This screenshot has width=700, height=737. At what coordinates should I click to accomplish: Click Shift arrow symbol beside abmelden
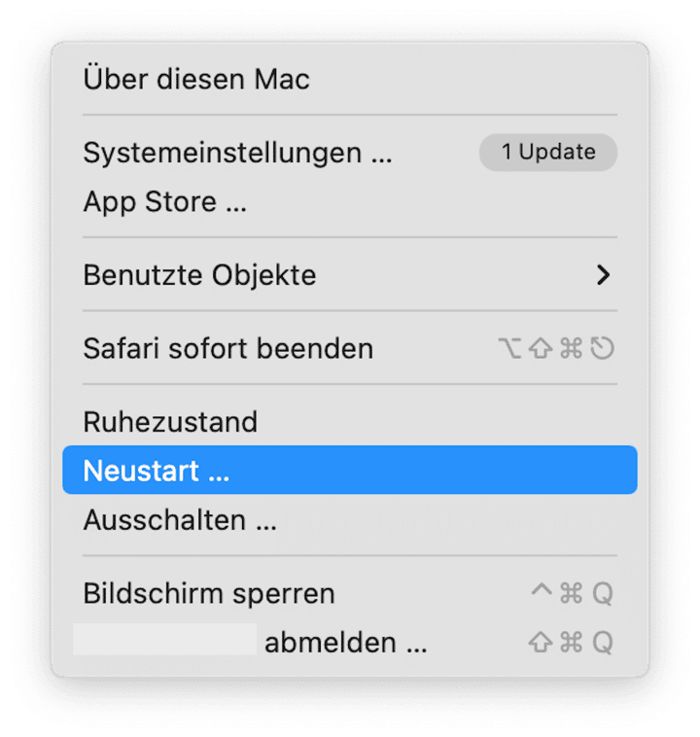click(x=541, y=642)
